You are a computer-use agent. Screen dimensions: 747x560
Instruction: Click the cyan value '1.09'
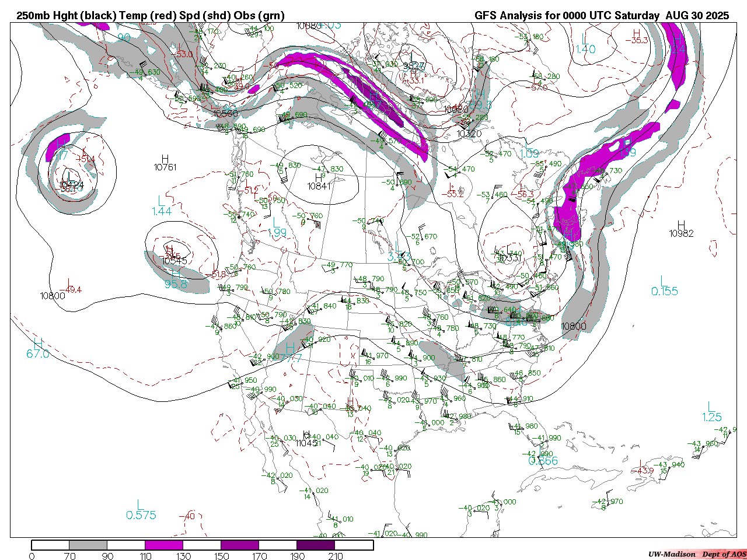529,153
